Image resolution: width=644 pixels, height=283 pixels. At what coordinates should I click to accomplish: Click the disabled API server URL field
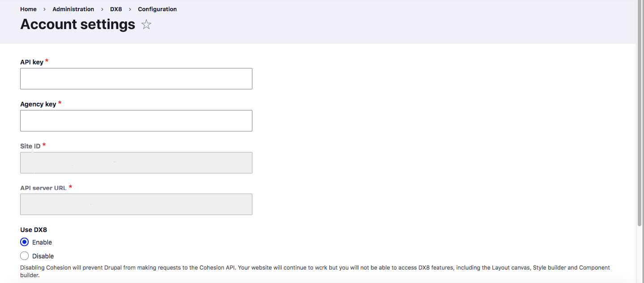(136, 204)
